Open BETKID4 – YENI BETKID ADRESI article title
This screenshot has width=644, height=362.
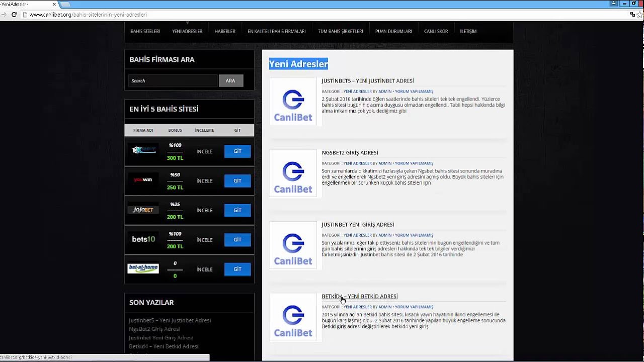[x=360, y=297]
